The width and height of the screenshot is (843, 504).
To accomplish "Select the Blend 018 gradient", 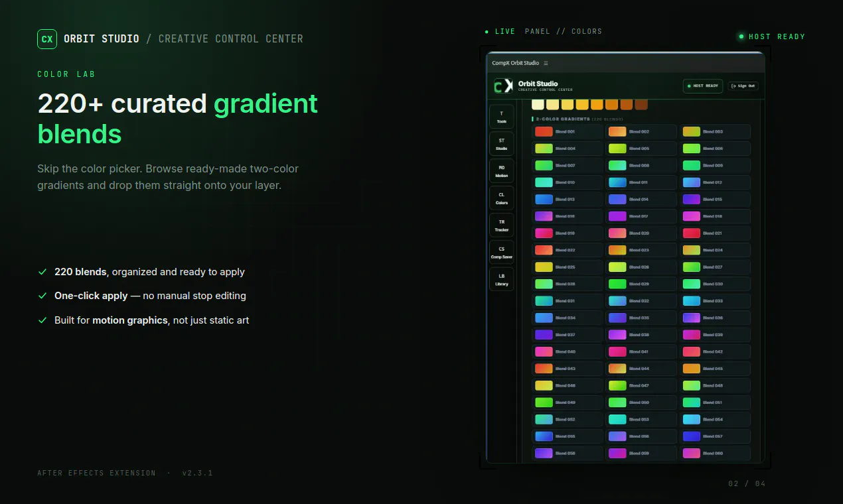I will [x=715, y=216].
